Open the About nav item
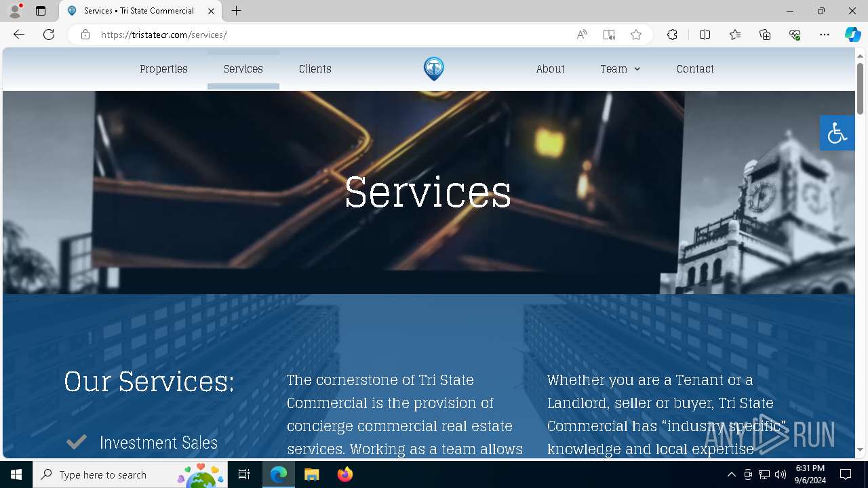This screenshot has width=868, height=488. [x=550, y=69]
